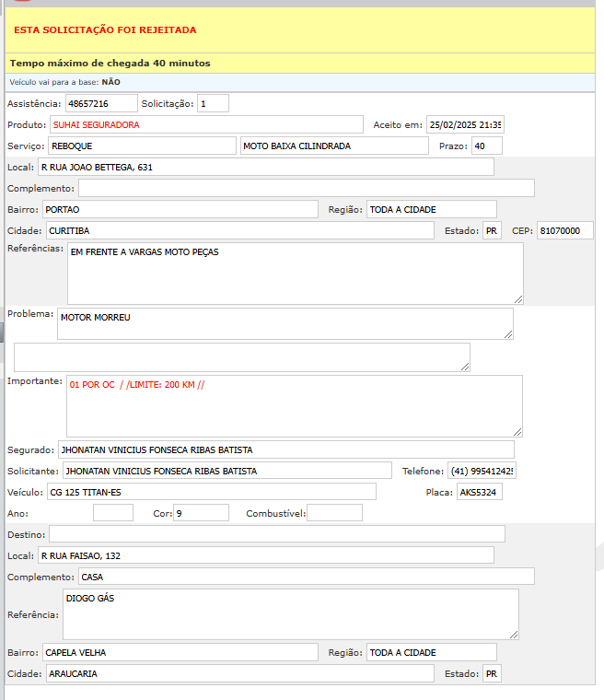Click the Serviço field with REBOQUE
Viewport: 604px width, 700px height.
142,146
